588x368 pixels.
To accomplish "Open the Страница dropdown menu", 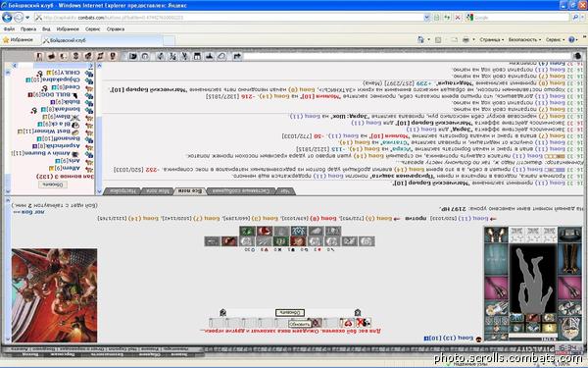I will click(x=492, y=39).
